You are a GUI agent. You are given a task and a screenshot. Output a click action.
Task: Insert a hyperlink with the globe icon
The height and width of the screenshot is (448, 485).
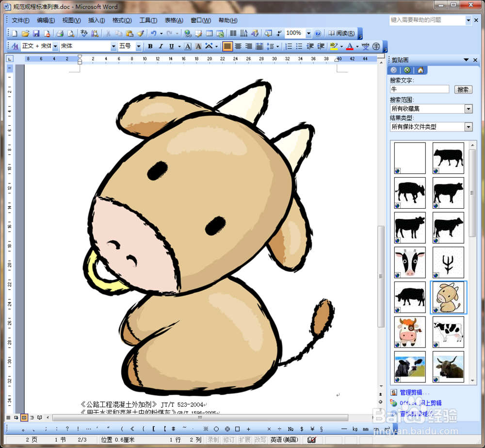click(187, 33)
